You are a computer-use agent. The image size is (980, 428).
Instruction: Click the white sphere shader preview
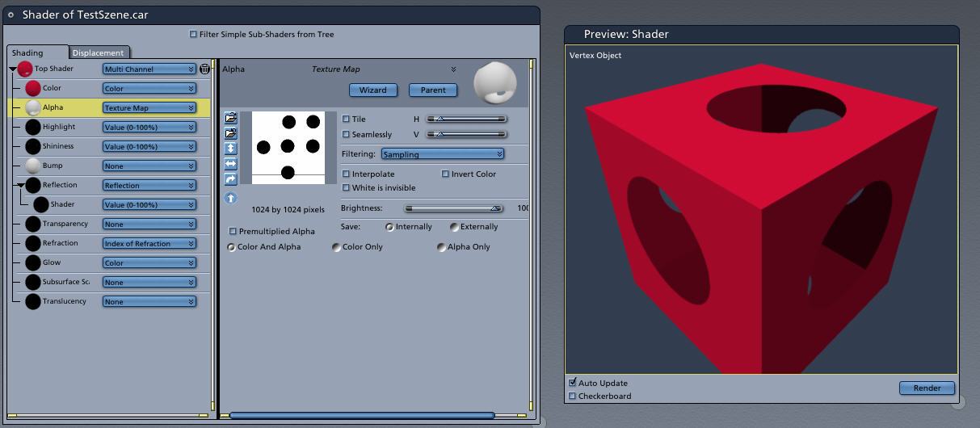494,82
